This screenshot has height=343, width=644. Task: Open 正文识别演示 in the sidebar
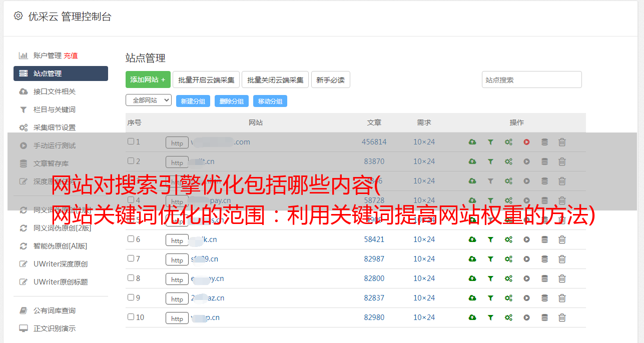[55, 328]
